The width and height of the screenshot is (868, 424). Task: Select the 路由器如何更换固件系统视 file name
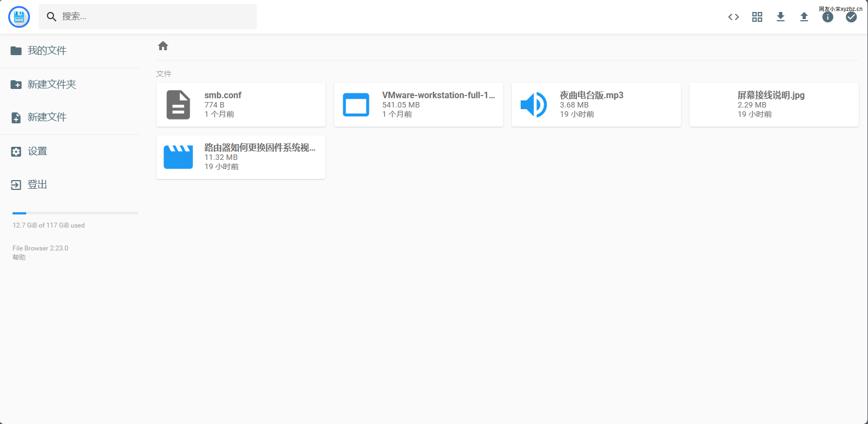(260, 147)
